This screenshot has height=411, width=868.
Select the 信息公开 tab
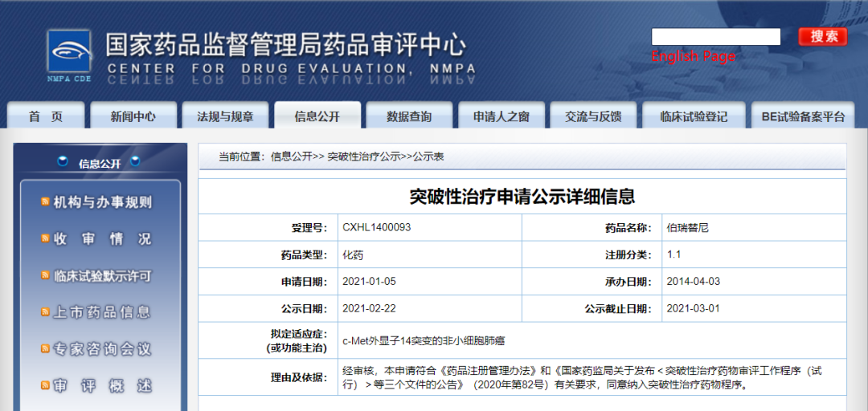pos(317,115)
